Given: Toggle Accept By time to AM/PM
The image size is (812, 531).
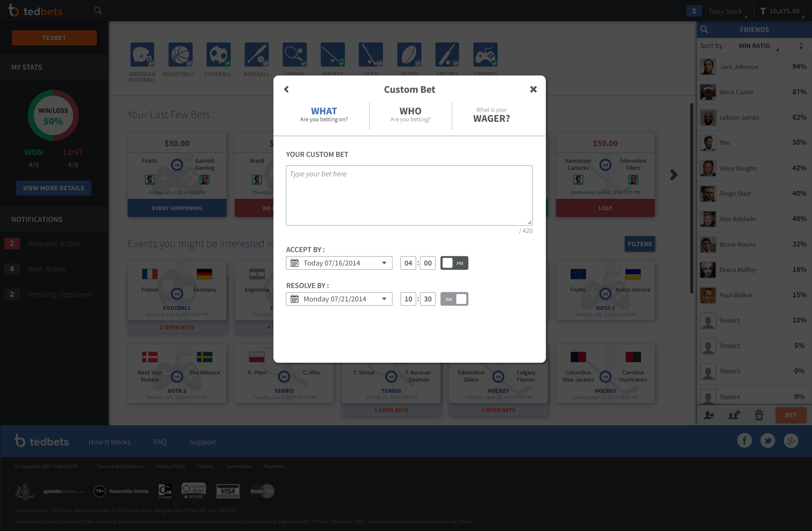Looking at the screenshot, I should 454,263.
